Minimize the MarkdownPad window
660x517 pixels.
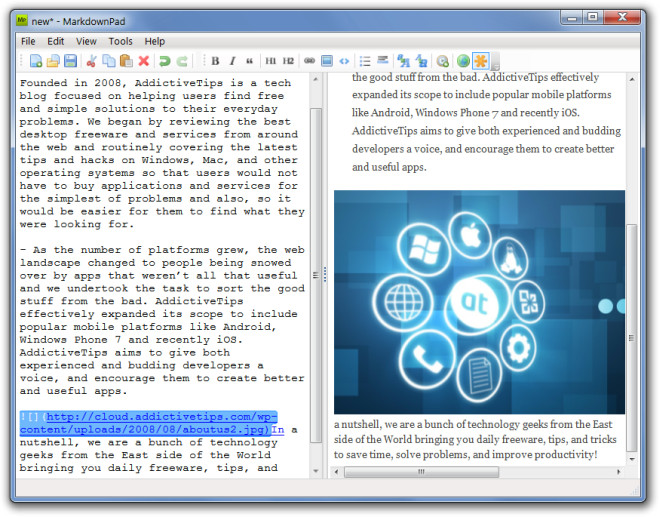pos(572,17)
